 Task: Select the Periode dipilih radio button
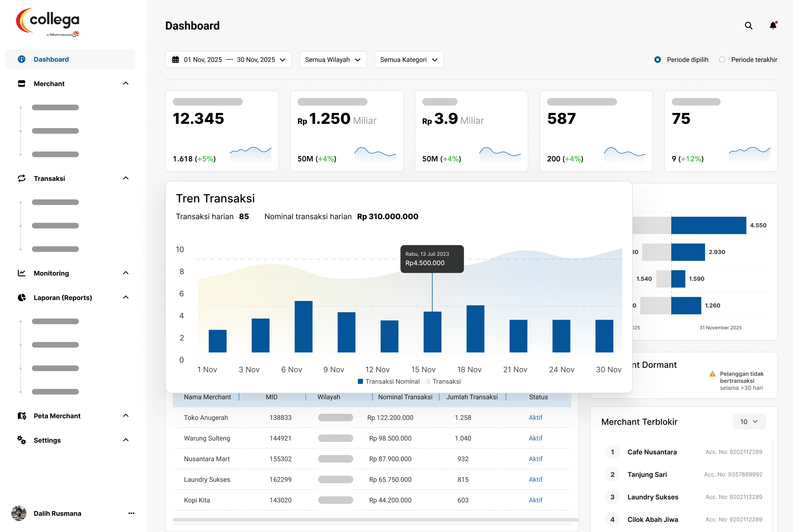657,60
